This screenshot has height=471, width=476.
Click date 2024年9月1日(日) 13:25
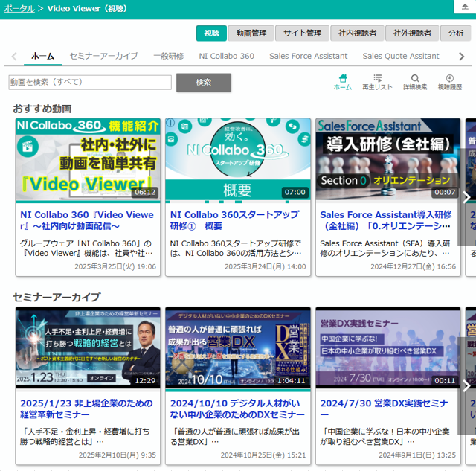pos(417,455)
